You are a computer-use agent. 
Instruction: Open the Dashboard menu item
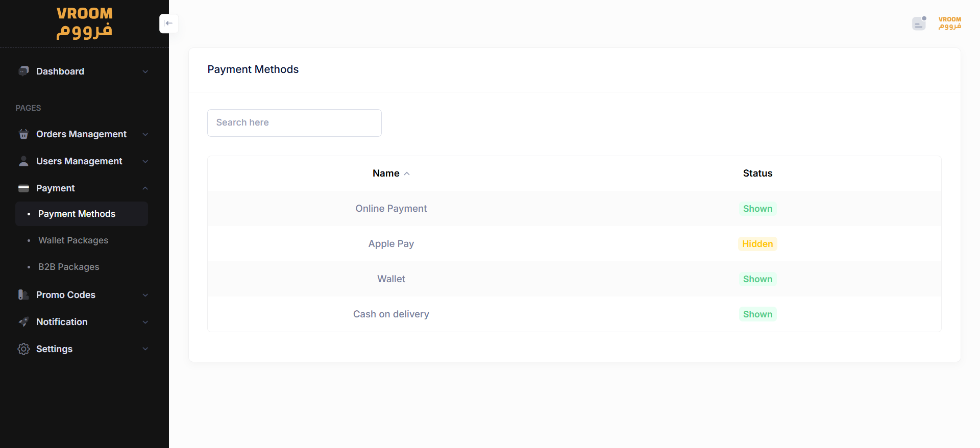pyautogui.click(x=60, y=71)
